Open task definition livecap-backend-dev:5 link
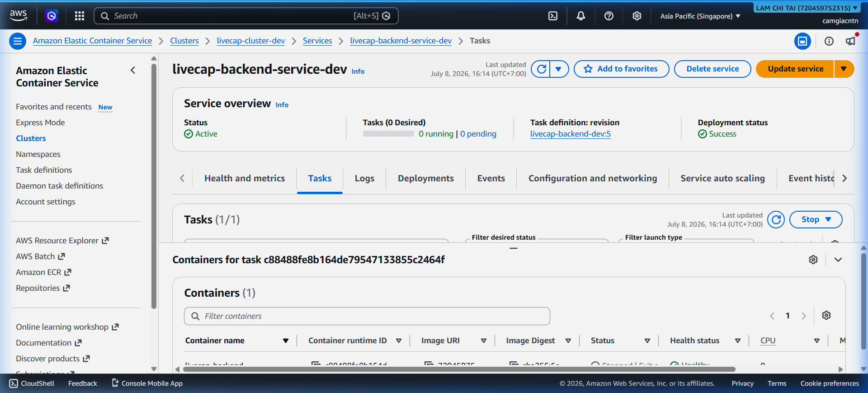 coord(571,134)
